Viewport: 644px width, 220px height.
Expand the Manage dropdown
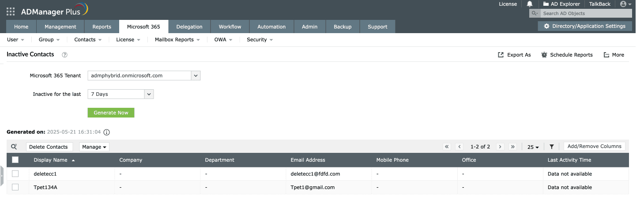[94, 147]
